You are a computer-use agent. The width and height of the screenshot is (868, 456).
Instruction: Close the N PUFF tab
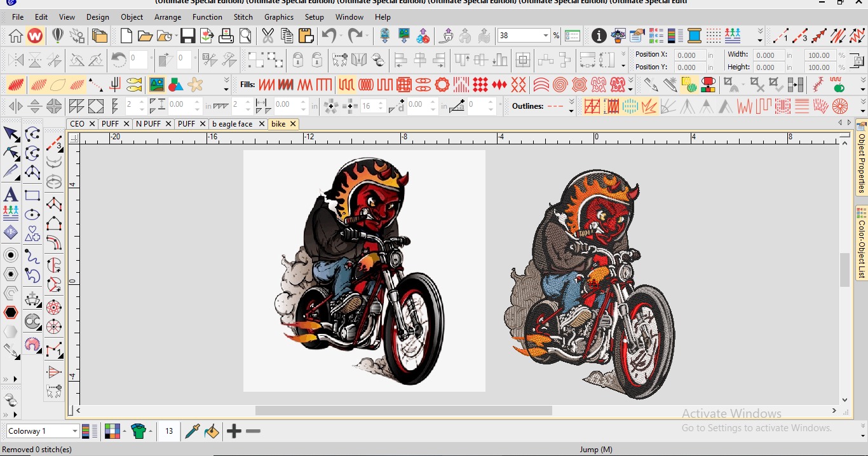tap(167, 124)
